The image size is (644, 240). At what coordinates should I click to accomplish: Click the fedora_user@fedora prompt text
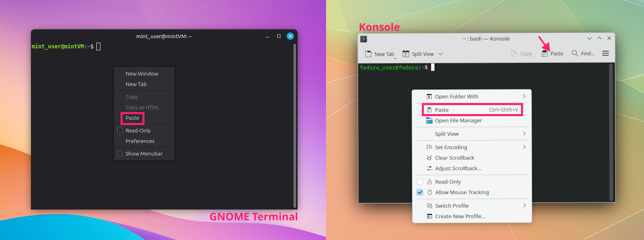point(394,67)
